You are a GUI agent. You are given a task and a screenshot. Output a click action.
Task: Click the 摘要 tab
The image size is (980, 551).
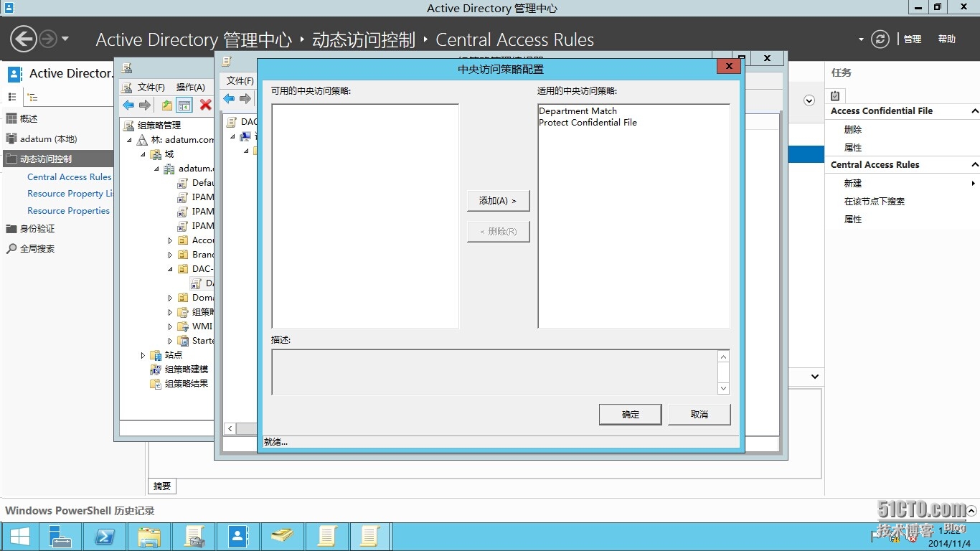162,486
